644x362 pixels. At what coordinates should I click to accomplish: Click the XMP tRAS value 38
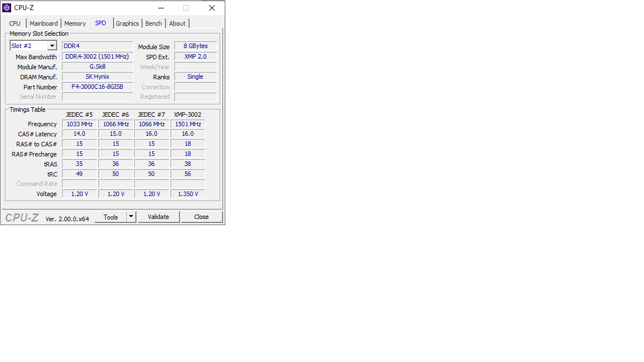coord(188,164)
